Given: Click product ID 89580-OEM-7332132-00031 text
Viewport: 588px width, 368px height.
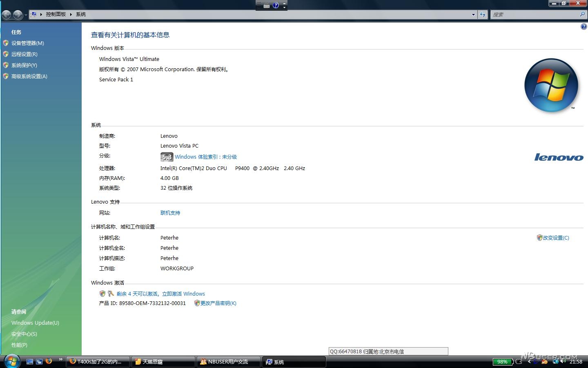Looking at the screenshot, I should (152, 303).
